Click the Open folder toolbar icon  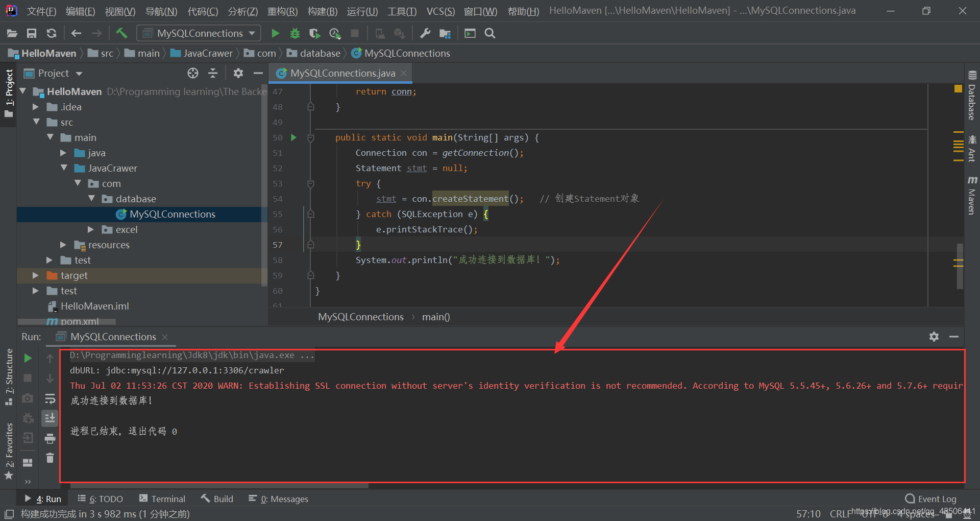click(x=12, y=34)
